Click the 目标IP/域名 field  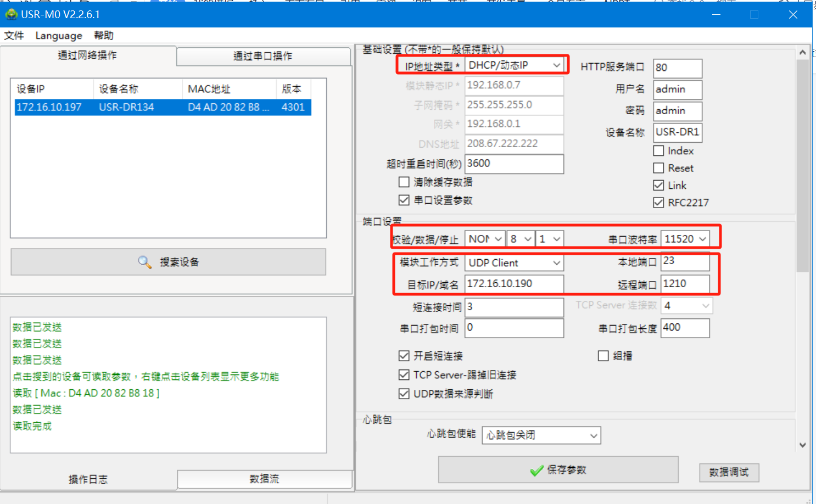[514, 284]
